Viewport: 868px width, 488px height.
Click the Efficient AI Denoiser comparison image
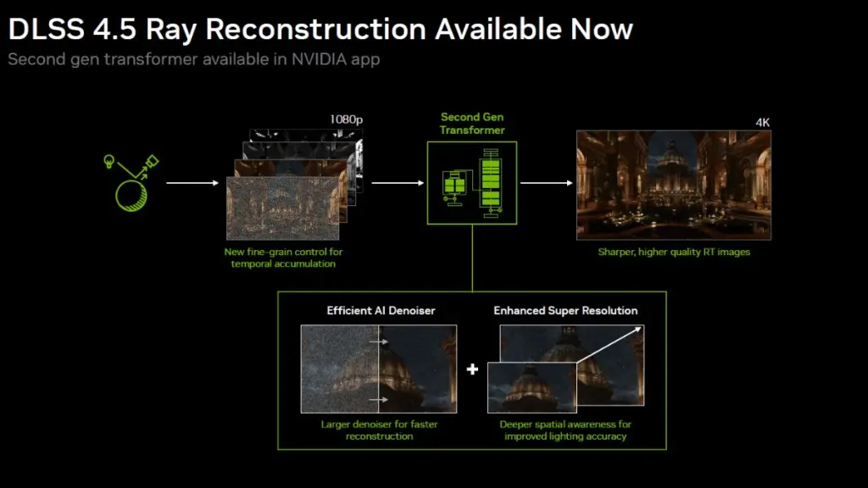coord(379,369)
